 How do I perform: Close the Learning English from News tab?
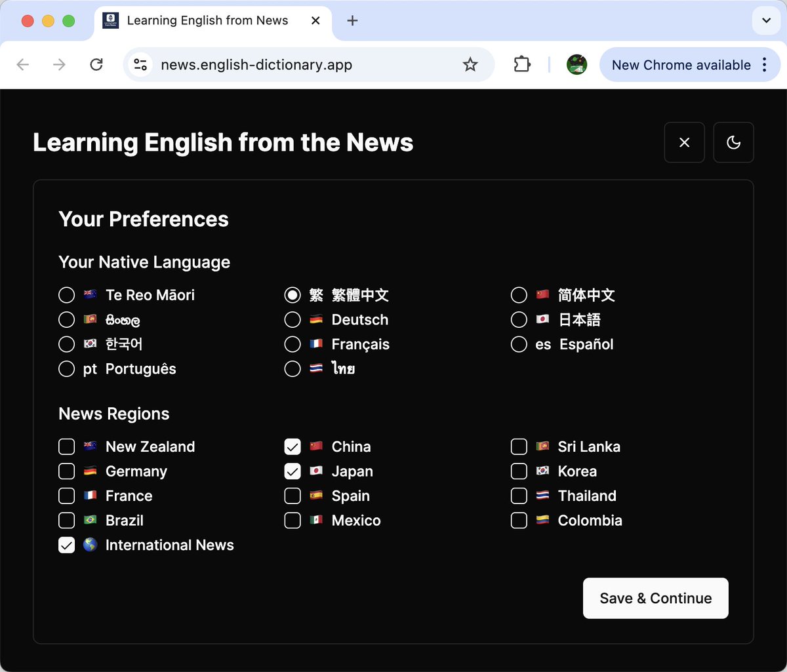[315, 20]
